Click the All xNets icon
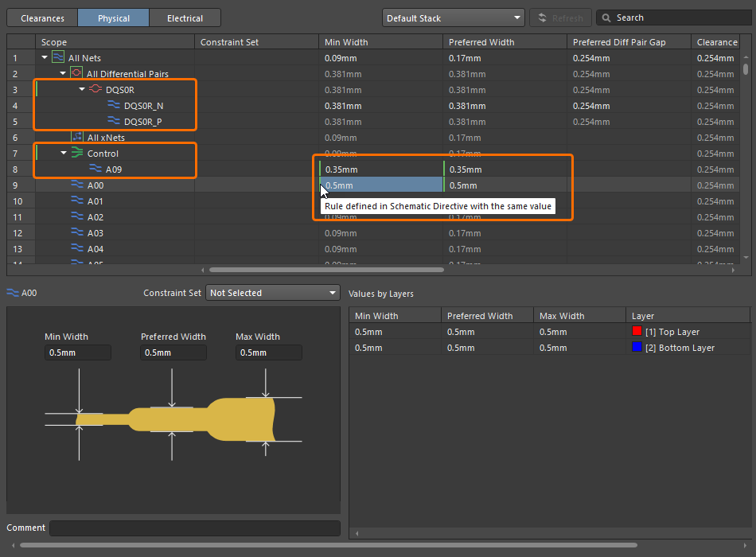The height and width of the screenshot is (557, 756). 77,137
